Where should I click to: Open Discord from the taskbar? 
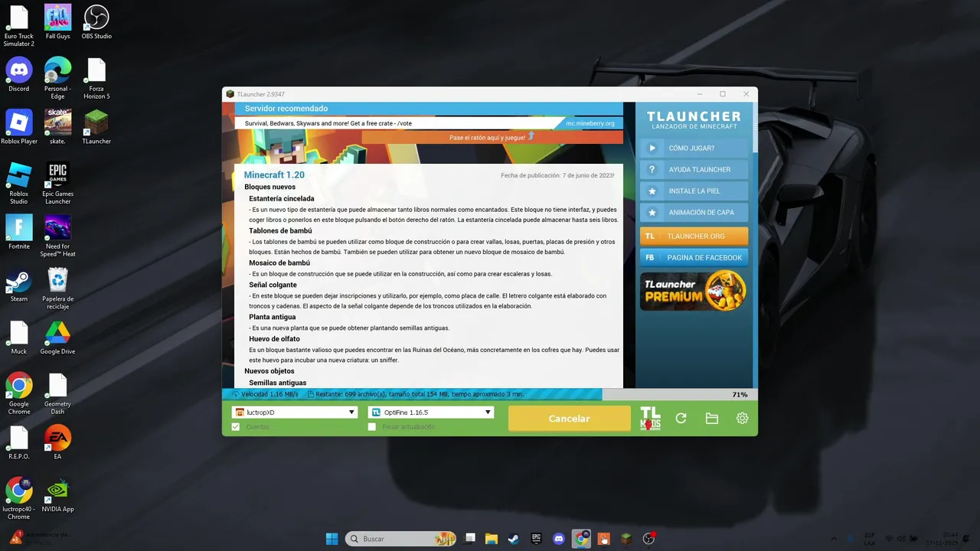(559, 539)
